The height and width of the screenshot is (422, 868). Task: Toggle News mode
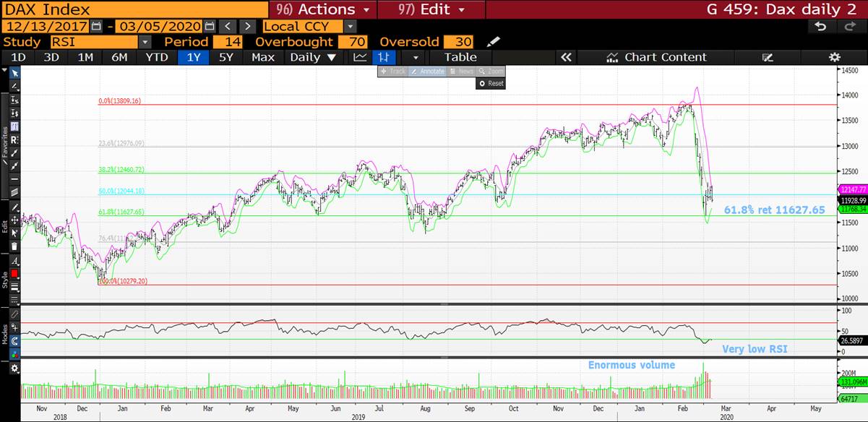(462, 72)
